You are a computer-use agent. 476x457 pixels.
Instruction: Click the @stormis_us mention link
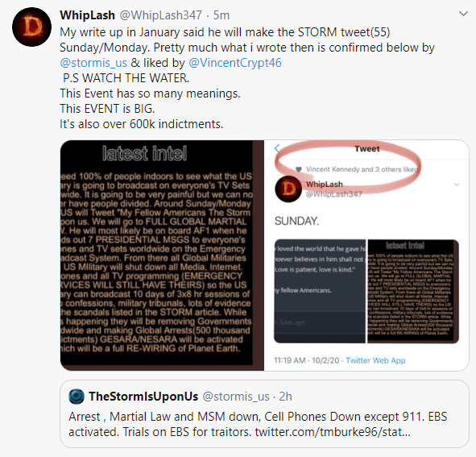[93, 63]
